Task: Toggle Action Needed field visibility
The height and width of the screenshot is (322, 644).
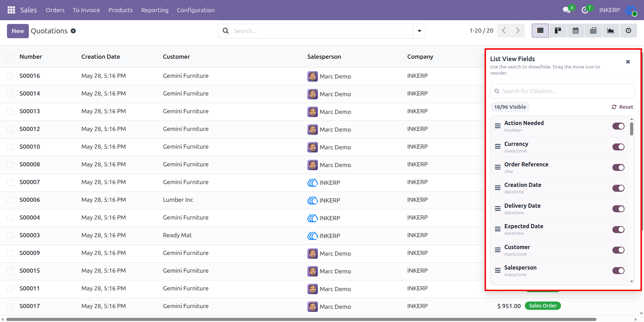Action: click(x=618, y=126)
